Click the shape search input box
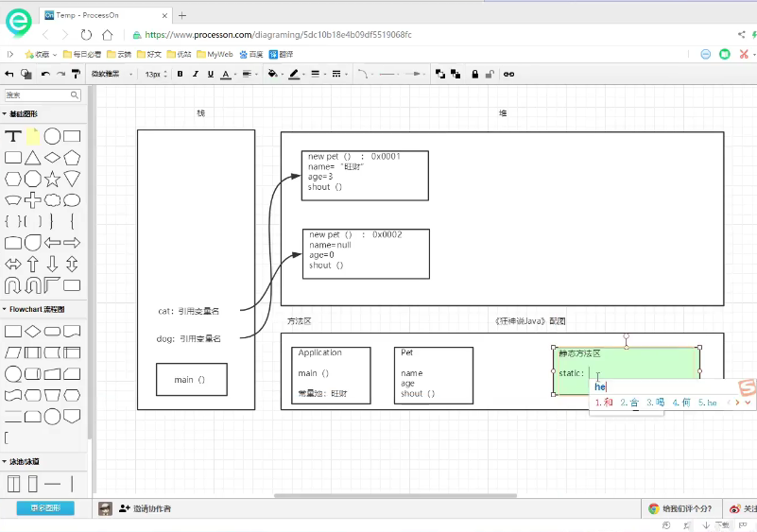757x532 pixels. tap(38, 95)
